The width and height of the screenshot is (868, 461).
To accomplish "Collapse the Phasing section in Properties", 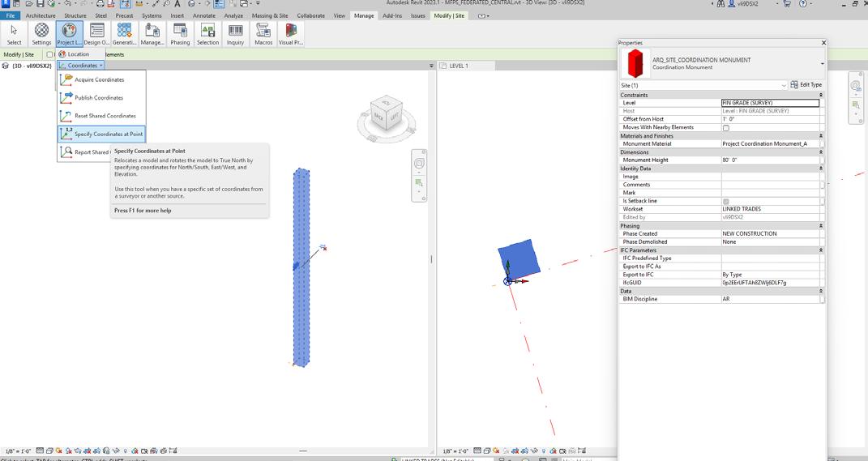I will pyautogui.click(x=821, y=226).
